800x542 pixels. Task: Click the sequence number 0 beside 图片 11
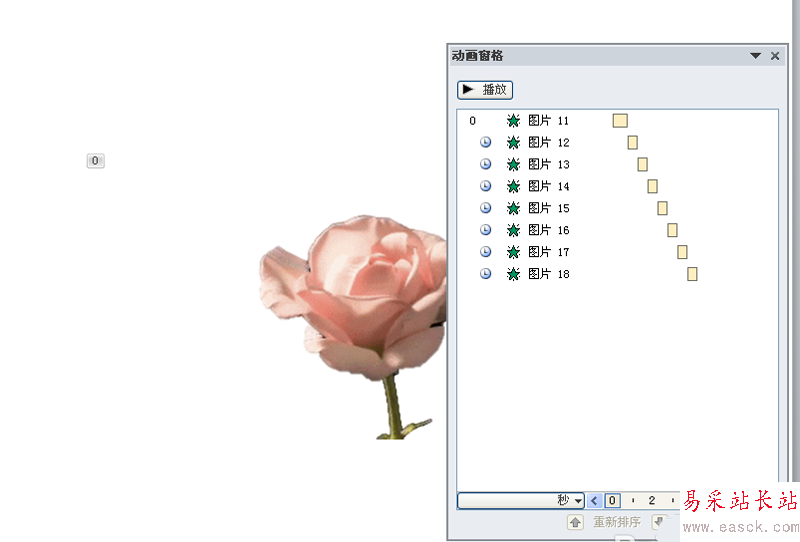pyautogui.click(x=472, y=121)
